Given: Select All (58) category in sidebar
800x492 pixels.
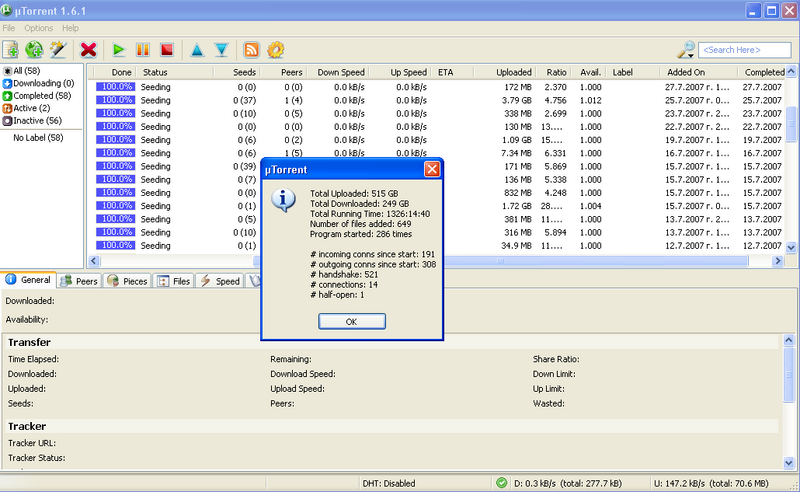Looking at the screenshot, I should tap(21, 70).
